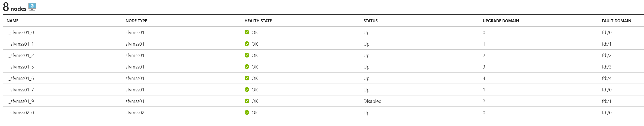Click green health checkmark for _sfvmss01_1
The height and width of the screenshot is (126, 644).
pos(247,44)
